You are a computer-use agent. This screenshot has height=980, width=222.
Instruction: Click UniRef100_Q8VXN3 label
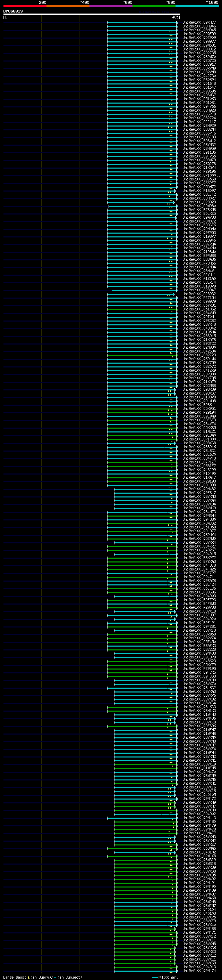(199, 496)
